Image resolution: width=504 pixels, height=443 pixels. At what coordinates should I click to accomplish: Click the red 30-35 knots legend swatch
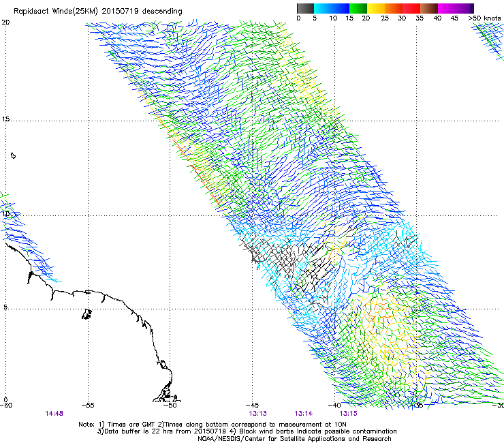(x=411, y=8)
